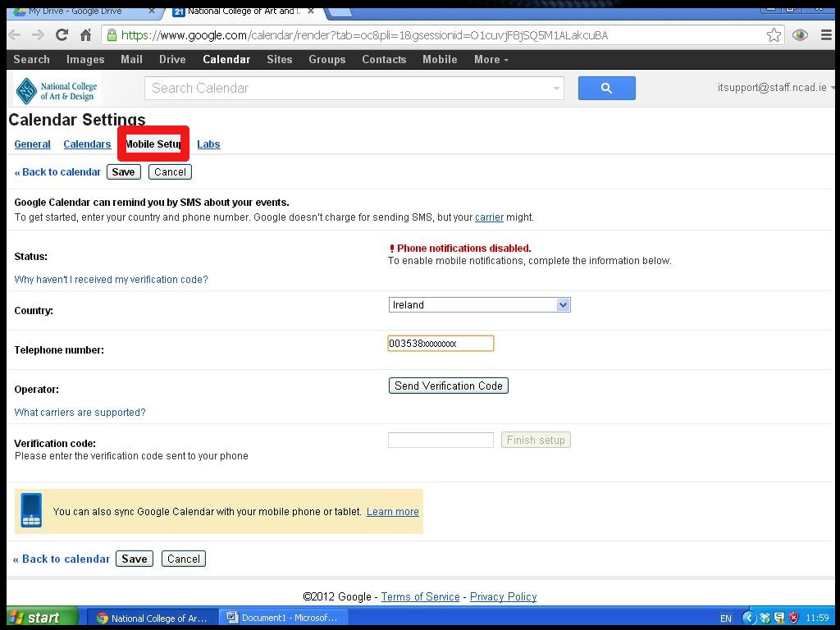Screen dimensions: 840x630
Task: Open Groups from the Google bar
Action: [327, 59]
